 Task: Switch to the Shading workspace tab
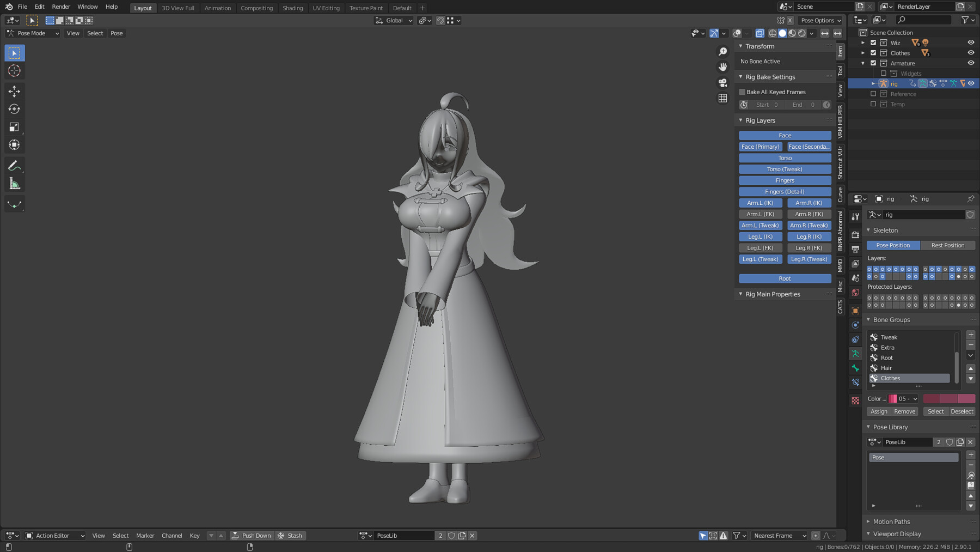tap(292, 8)
